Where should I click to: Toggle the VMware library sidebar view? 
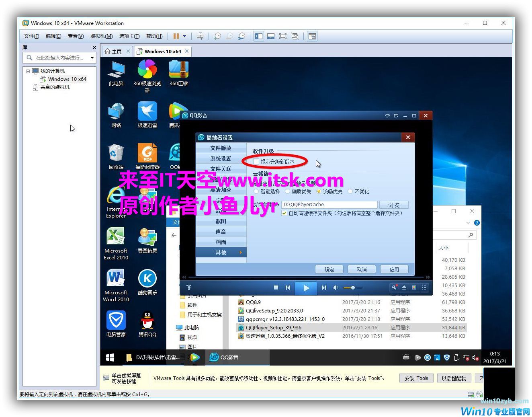point(259,36)
